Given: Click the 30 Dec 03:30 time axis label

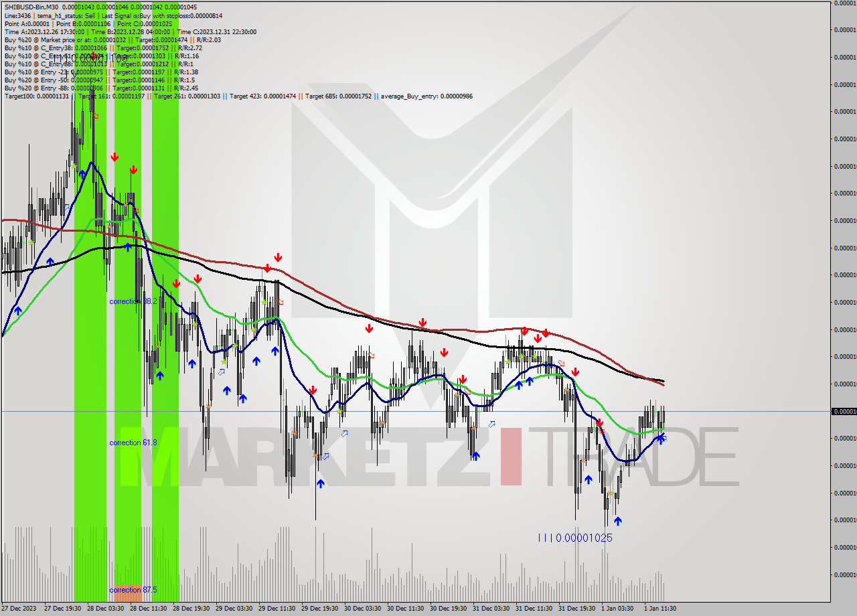Looking at the screenshot, I should click(x=362, y=608).
